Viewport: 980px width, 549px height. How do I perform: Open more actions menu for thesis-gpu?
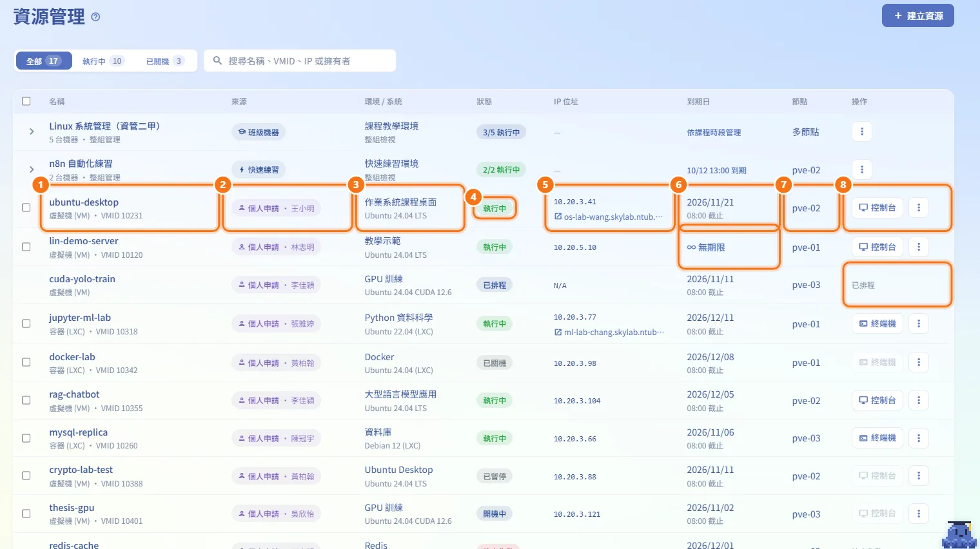click(x=919, y=514)
